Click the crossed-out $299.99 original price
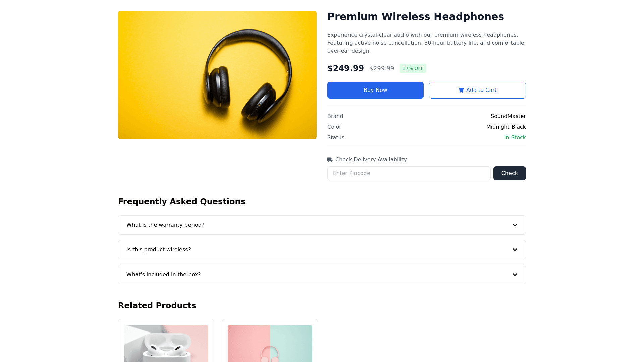 coord(382,68)
